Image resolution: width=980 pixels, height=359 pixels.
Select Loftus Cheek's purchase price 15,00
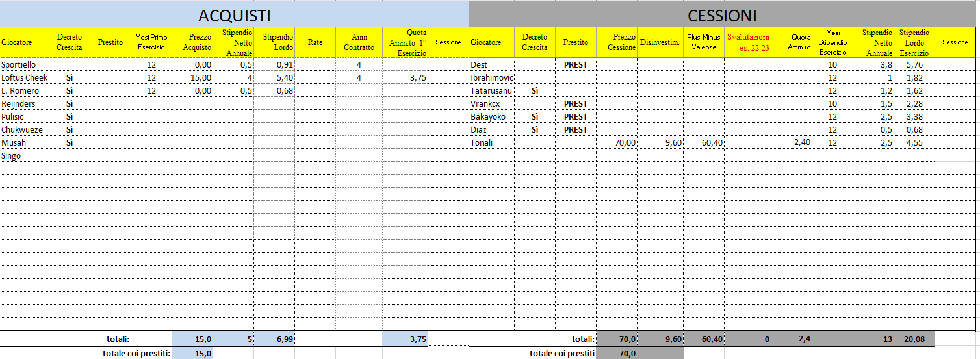coord(192,78)
